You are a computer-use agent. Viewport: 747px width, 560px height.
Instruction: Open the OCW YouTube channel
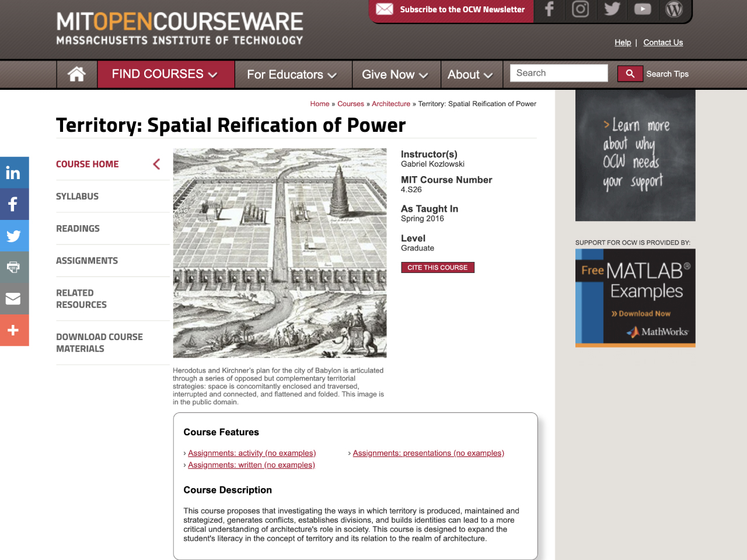(x=643, y=9)
